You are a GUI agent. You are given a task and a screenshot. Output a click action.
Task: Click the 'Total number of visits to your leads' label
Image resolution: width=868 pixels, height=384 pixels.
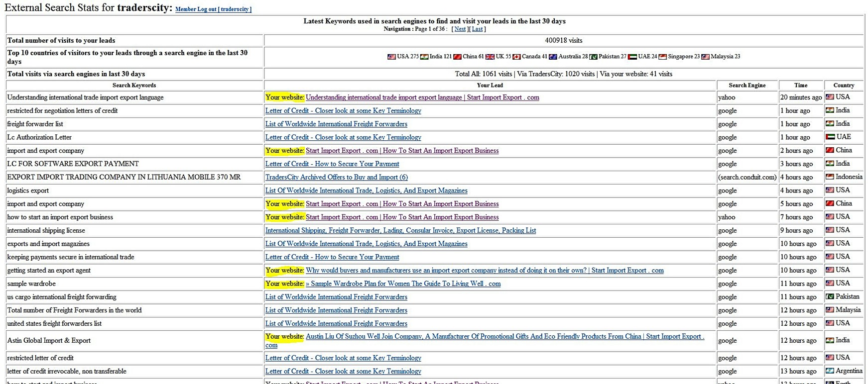(61, 40)
